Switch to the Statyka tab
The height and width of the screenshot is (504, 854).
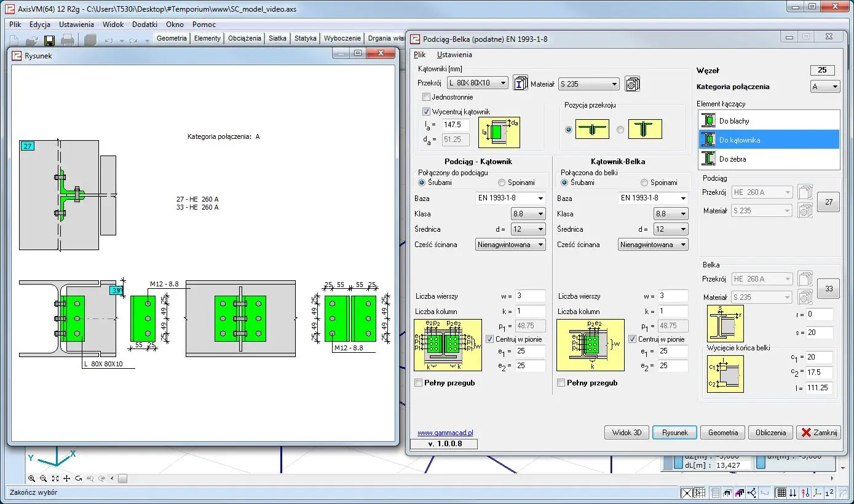pos(305,38)
